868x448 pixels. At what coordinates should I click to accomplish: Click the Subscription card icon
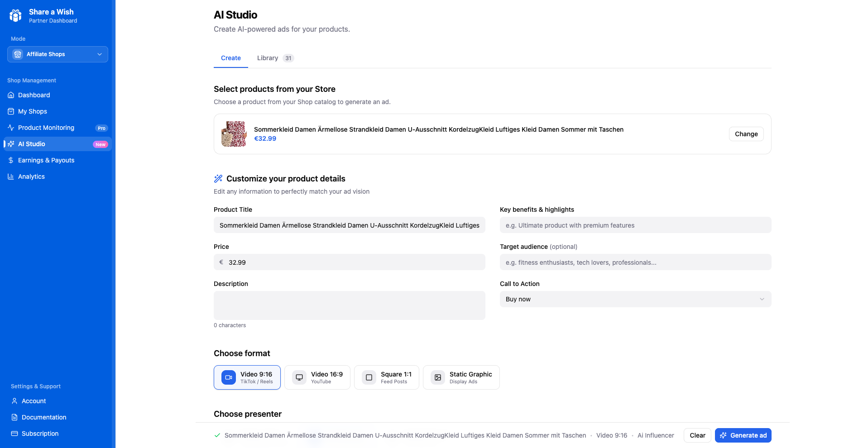(x=14, y=434)
